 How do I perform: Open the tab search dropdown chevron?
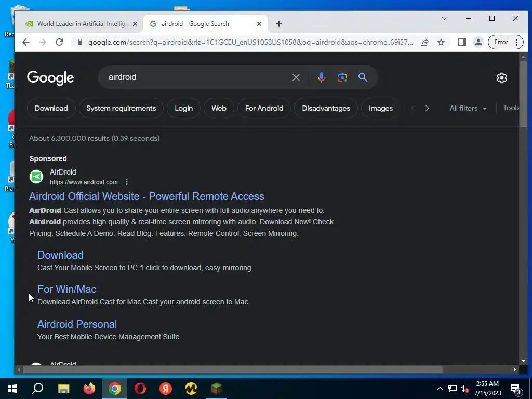[x=444, y=18]
